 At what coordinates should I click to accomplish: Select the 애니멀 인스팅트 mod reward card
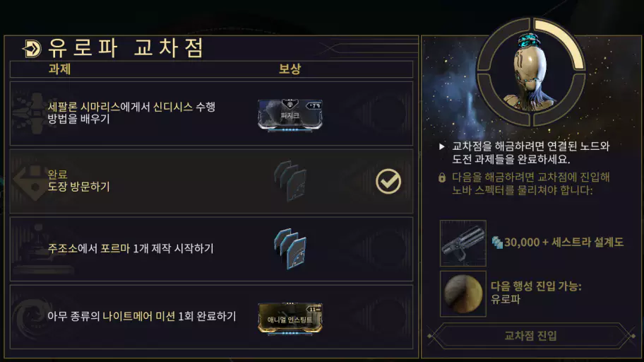click(290, 319)
